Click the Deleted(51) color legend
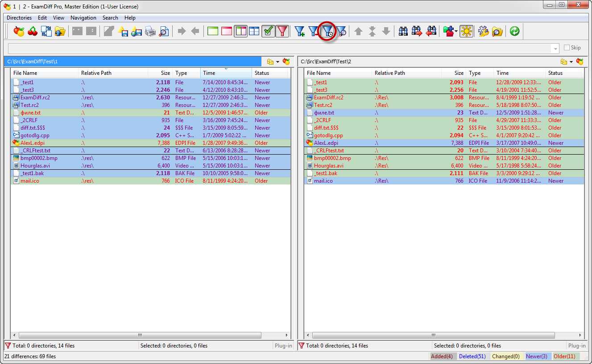The width and height of the screenshot is (592, 364). click(472, 356)
